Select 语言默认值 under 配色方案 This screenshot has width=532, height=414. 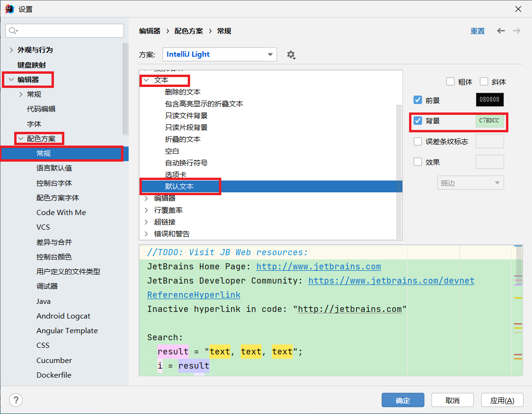[54, 168]
